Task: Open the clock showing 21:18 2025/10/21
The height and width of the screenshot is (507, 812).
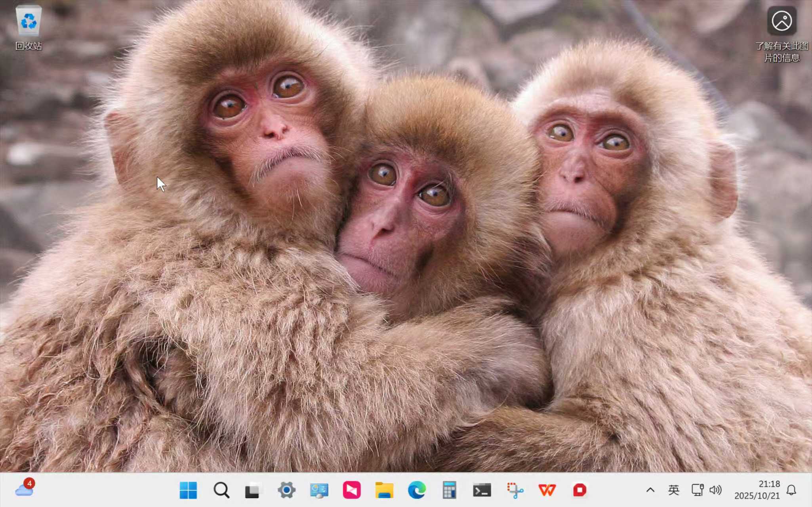Action: pyautogui.click(x=757, y=490)
